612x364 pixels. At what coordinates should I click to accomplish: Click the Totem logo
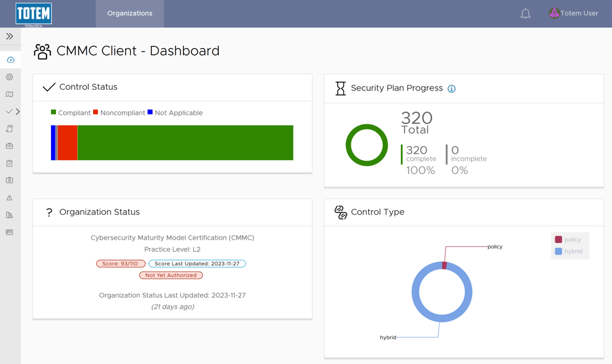click(x=34, y=14)
